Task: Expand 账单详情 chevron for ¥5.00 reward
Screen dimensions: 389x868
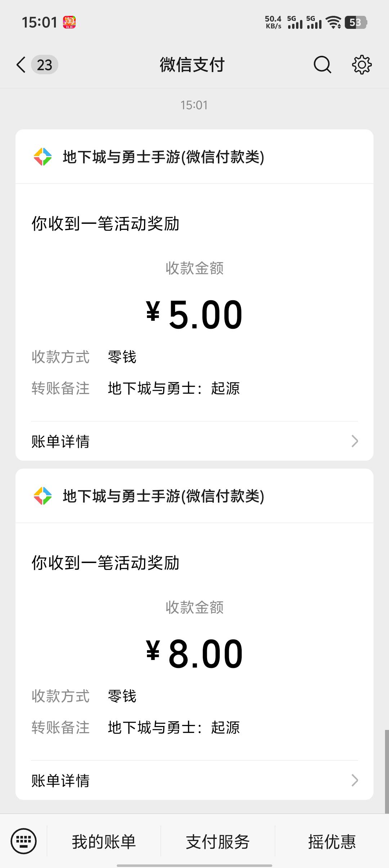Action: [354, 441]
